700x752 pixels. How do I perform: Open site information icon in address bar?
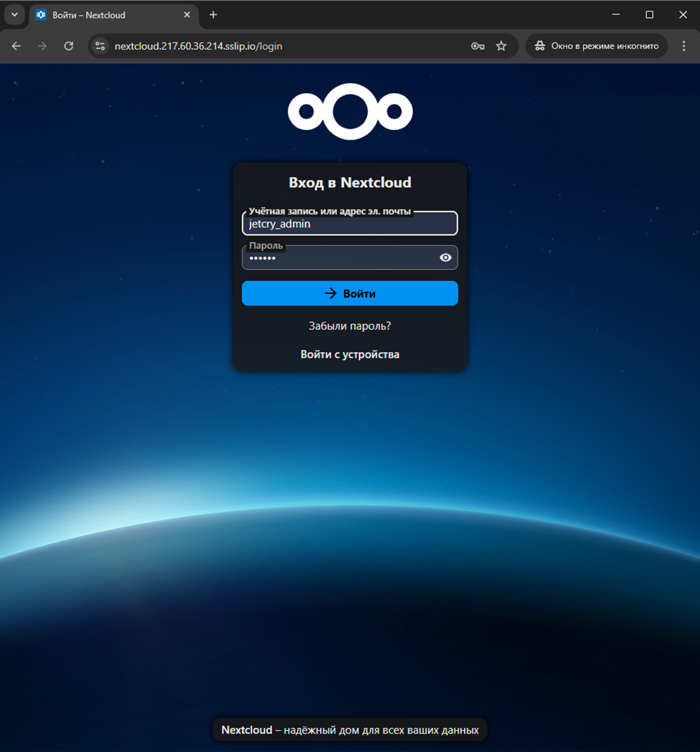100,46
